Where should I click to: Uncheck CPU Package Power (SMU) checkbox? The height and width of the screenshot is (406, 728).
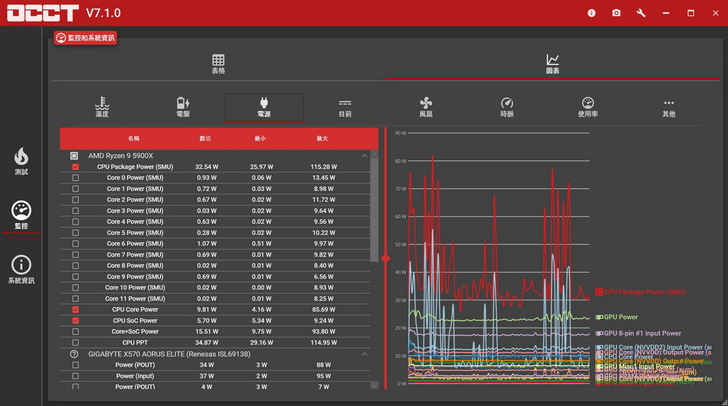click(75, 167)
